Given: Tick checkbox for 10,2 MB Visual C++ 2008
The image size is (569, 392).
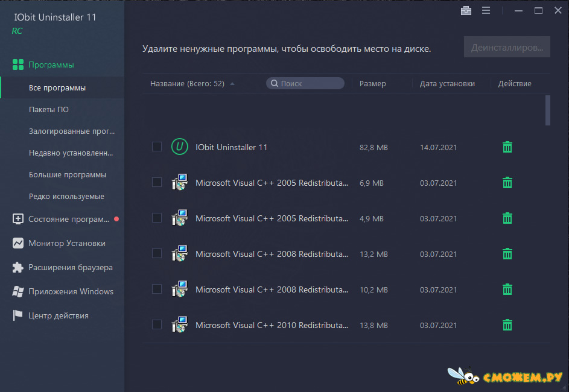Looking at the screenshot, I should [157, 289].
